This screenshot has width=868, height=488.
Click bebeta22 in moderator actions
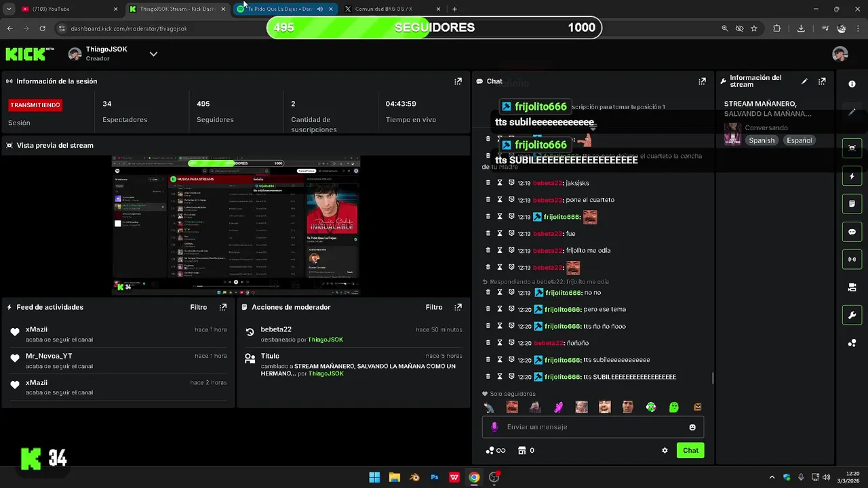(276, 329)
